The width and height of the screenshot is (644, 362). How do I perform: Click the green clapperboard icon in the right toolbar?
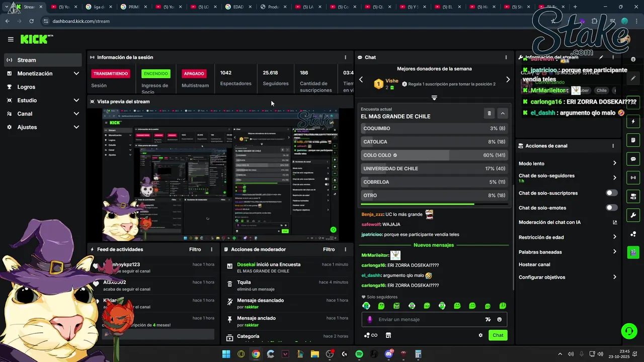click(x=633, y=252)
